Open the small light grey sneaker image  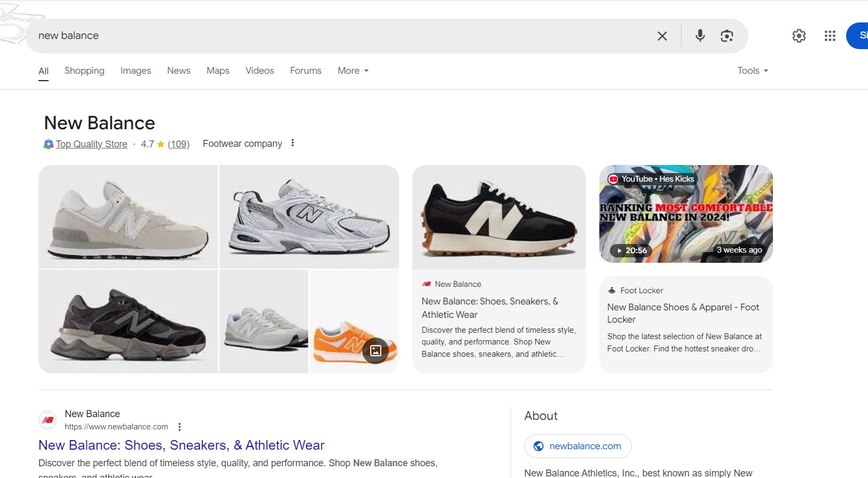[264, 322]
